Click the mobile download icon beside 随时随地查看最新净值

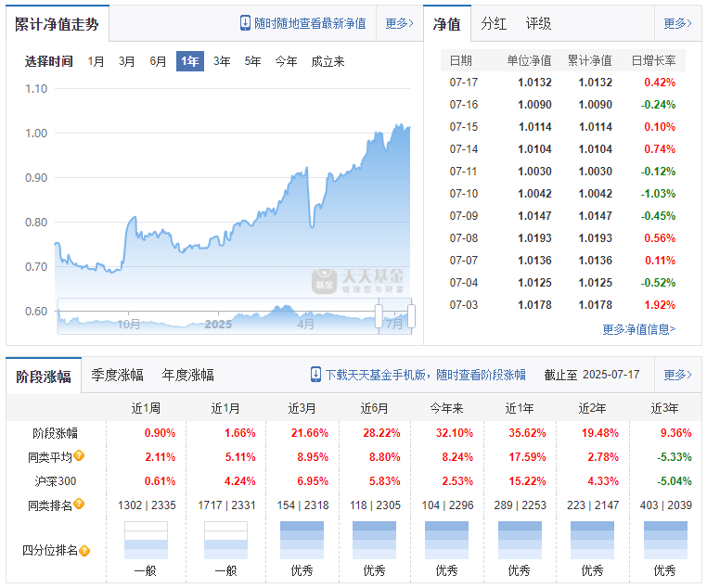coord(245,23)
